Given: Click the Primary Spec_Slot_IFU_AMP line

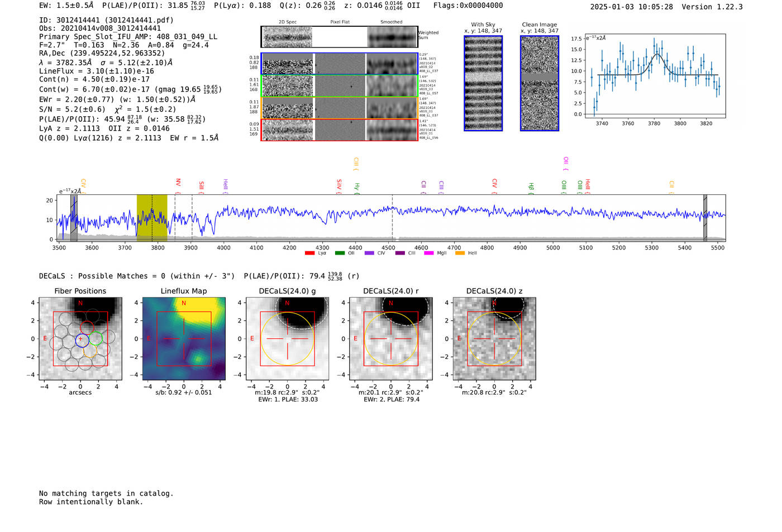Looking at the screenshot, I should [x=128, y=37].
